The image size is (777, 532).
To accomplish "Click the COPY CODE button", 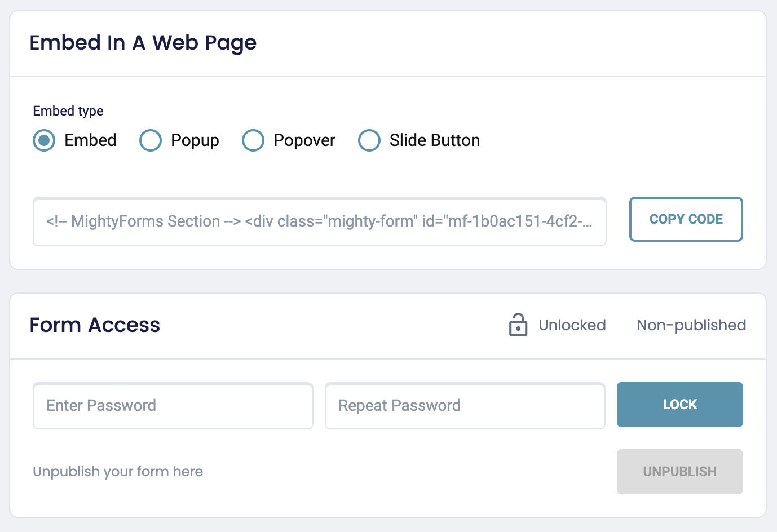I will (686, 219).
